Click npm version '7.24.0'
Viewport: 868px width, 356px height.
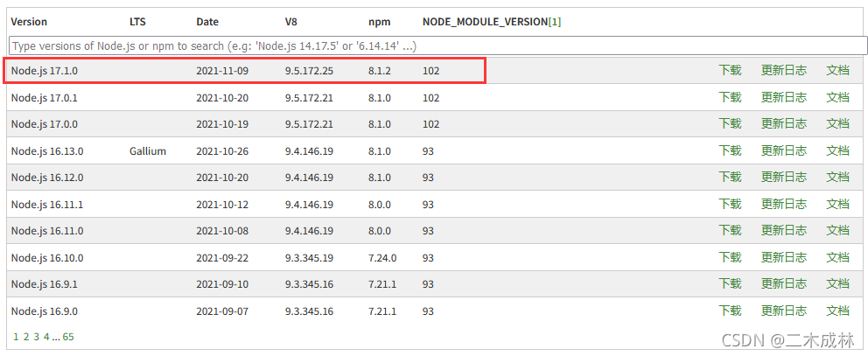(x=382, y=257)
